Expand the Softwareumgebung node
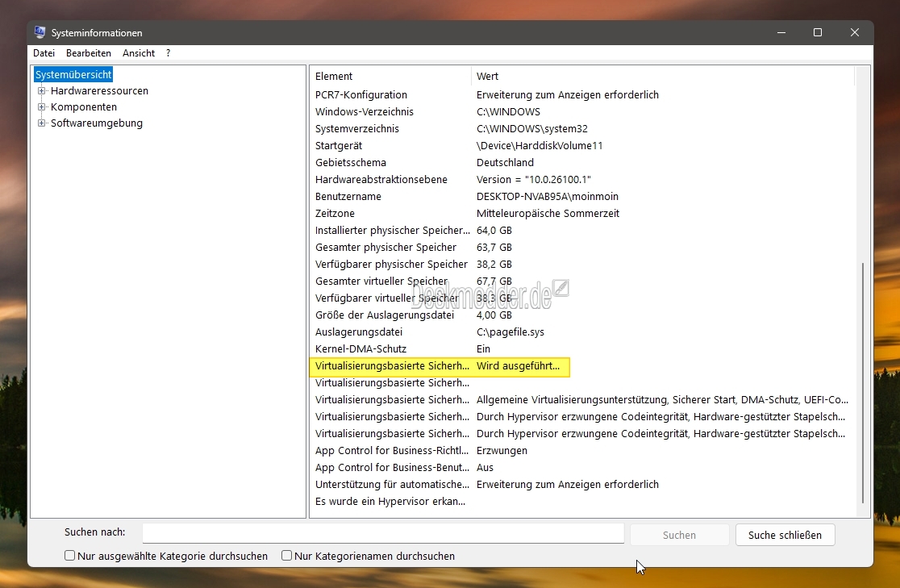This screenshot has height=588, width=900. tap(41, 123)
